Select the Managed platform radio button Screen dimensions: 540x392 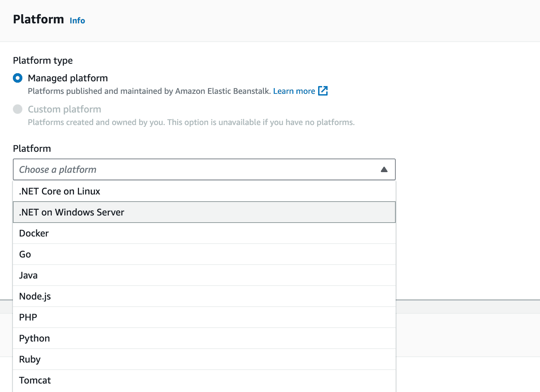[18, 78]
